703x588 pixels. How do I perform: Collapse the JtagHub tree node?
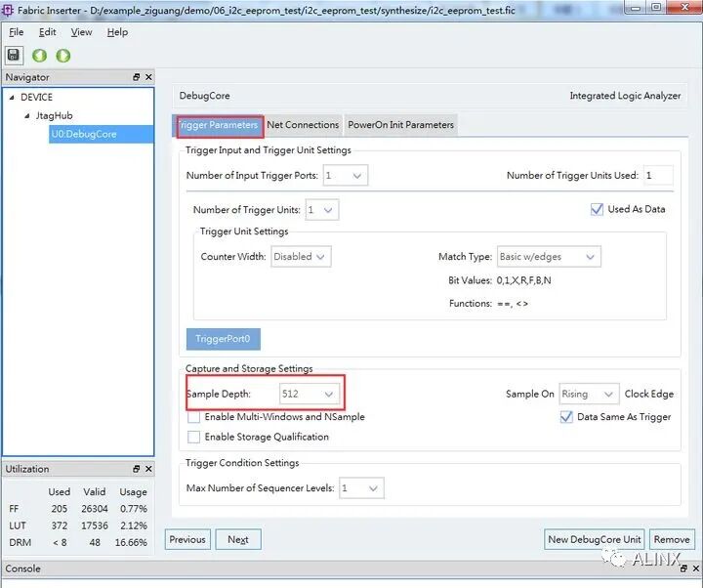tap(27, 115)
